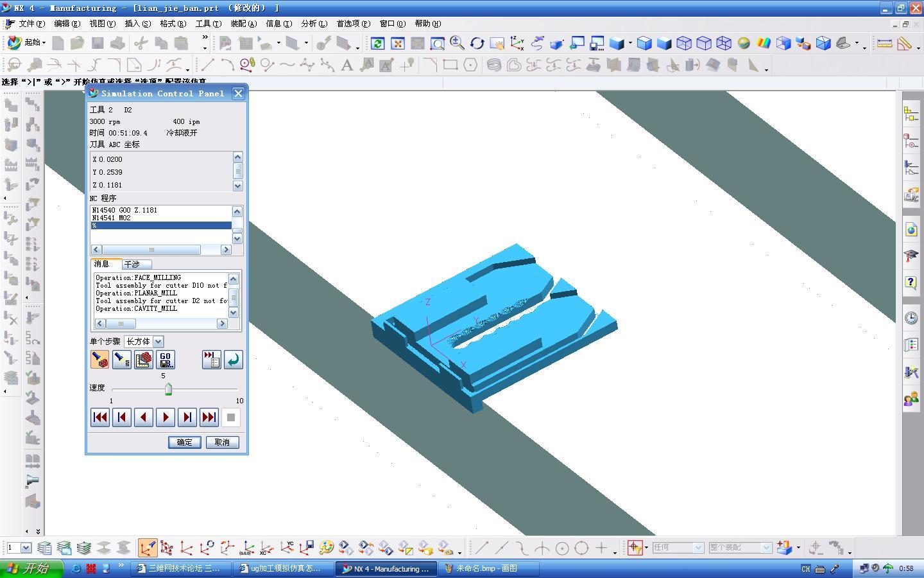Select NC line N14541 M02
This screenshot has height=578, width=924.
pyautogui.click(x=161, y=218)
